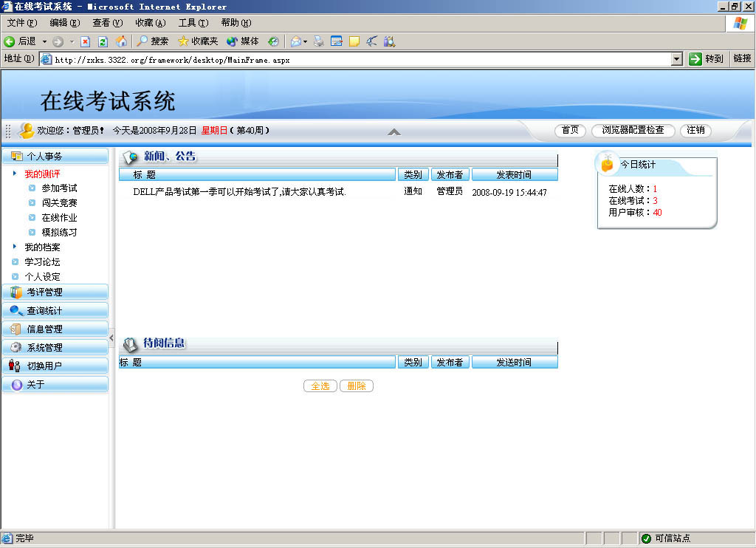Expand the 我的档案 tree node
The image size is (756, 548).
point(15,247)
